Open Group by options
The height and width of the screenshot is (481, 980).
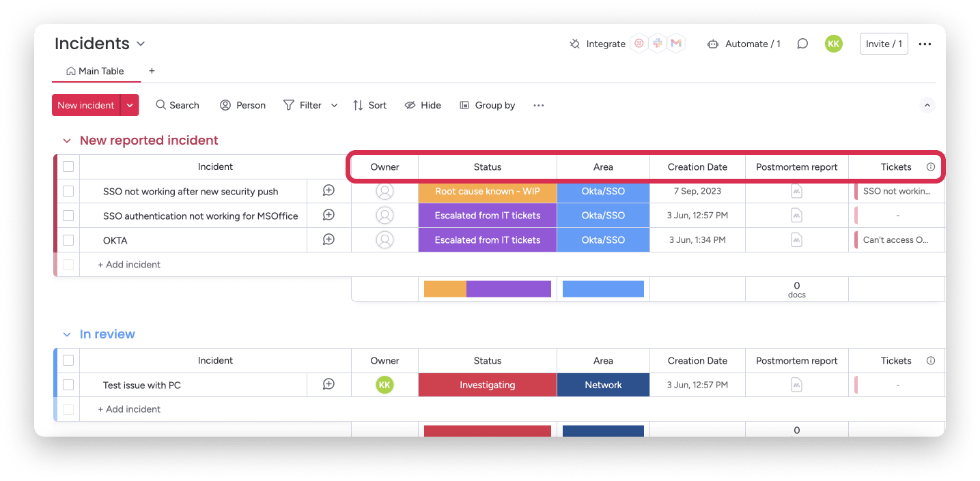point(487,105)
